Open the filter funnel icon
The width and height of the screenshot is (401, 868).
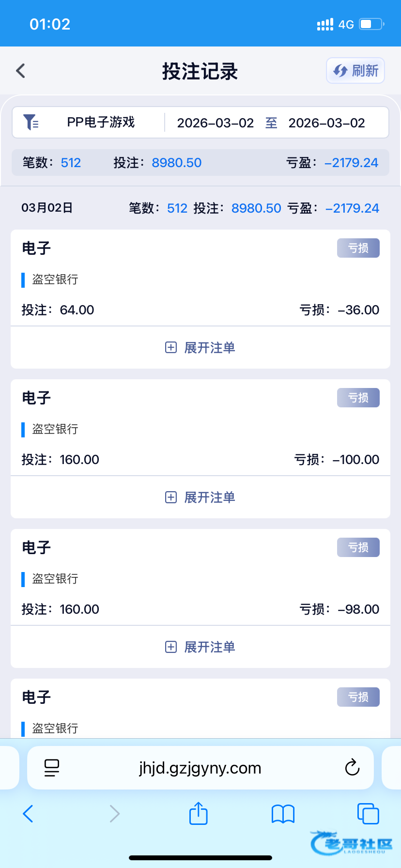tap(31, 123)
